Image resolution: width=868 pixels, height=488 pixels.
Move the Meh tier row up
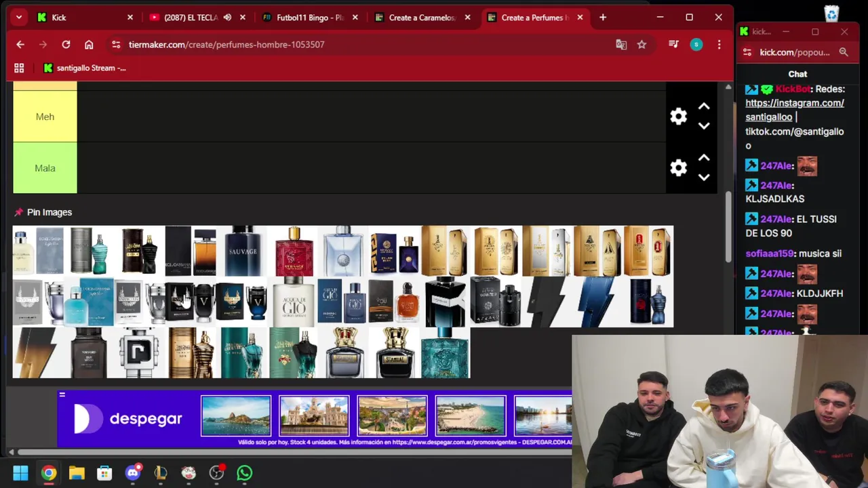[x=704, y=106]
